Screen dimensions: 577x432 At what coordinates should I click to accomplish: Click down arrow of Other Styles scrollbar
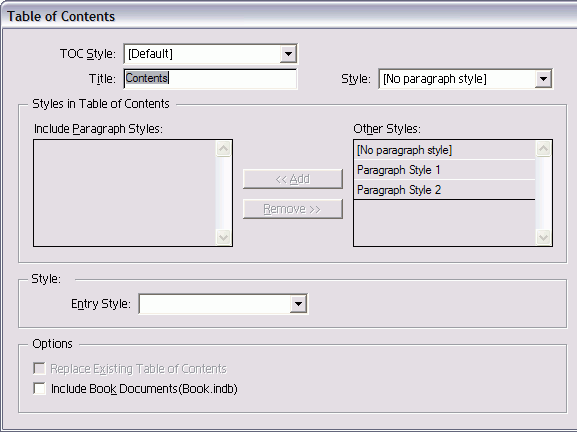coord(544,237)
